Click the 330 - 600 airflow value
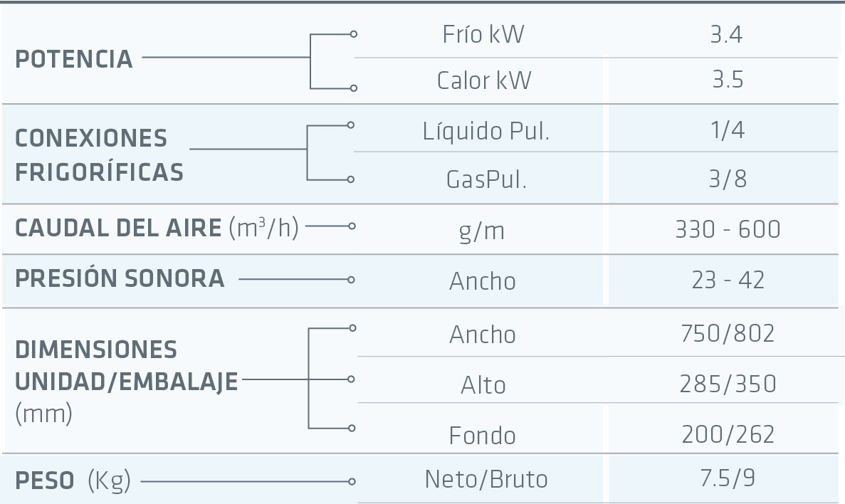The height and width of the screenshot is (504, 845). click(728, 229)
